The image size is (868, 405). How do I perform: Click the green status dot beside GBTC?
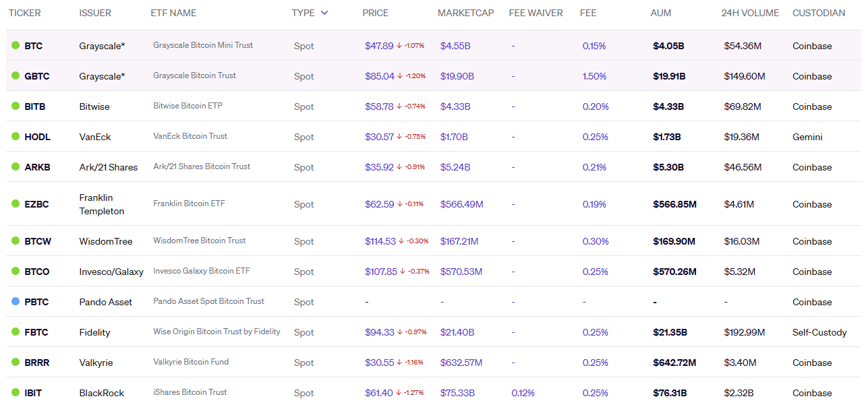click(16, 76)
